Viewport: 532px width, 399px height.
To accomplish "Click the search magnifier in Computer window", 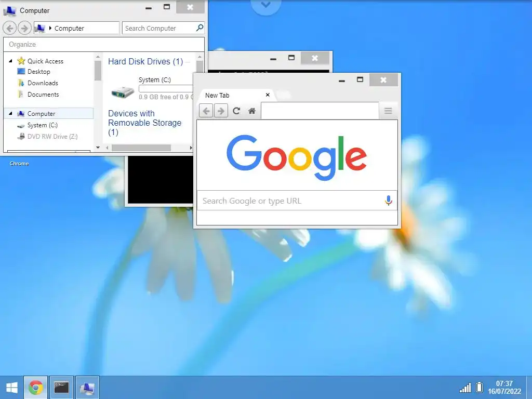I will point(199,28).
